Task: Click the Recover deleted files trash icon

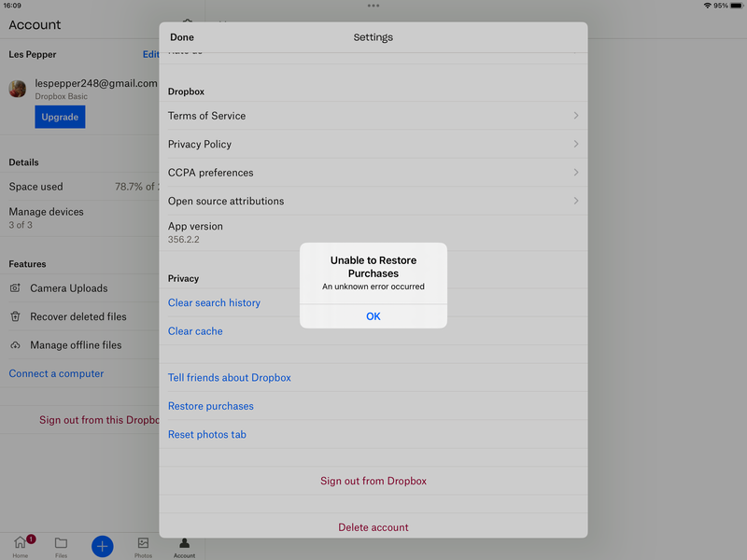Action: 15,316
